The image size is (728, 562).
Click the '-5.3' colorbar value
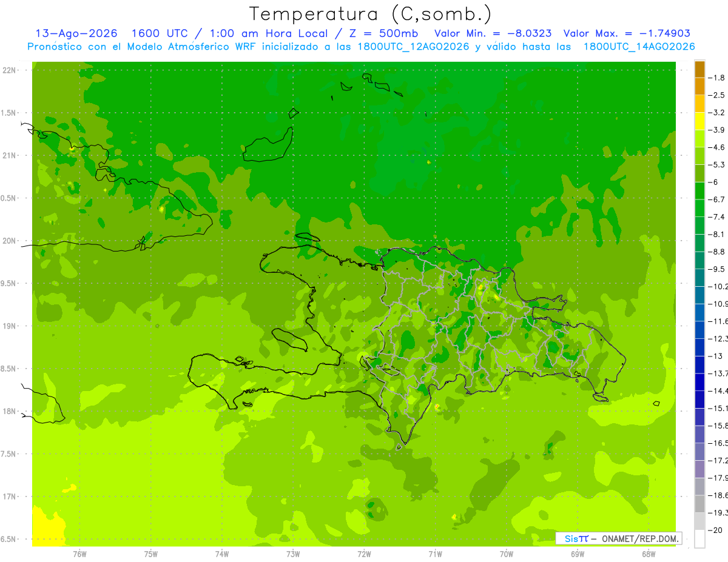pos(716,165)
